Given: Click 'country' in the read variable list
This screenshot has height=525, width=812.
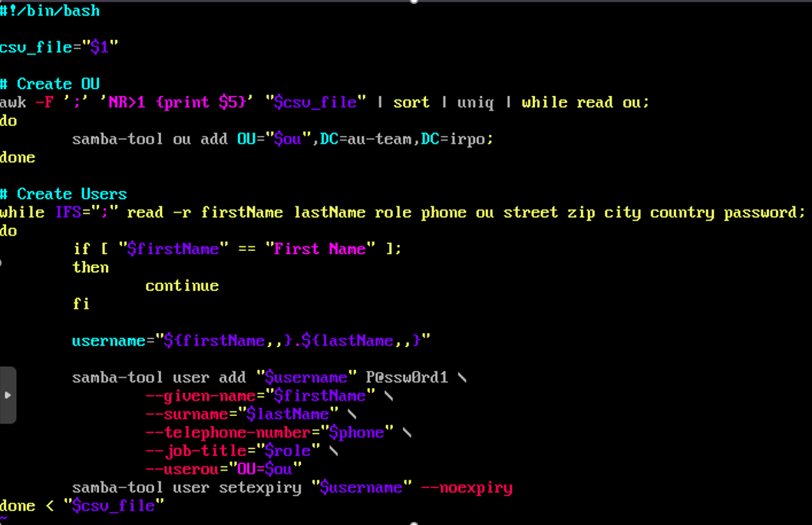Looking at the screenshot, I should click(682, 213).
